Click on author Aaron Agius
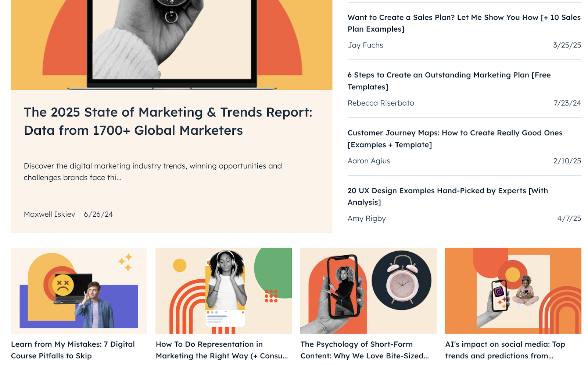Viewport: 588px width, 365px height. [x=369, y=161]
